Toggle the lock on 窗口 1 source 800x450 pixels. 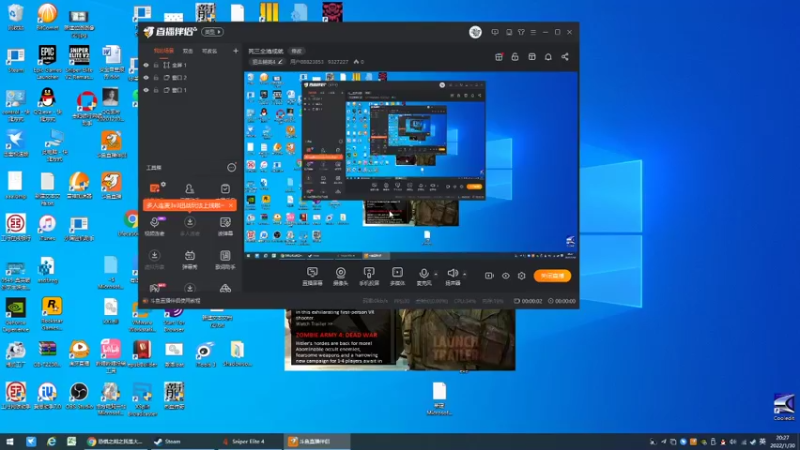[x=156, y=90]
